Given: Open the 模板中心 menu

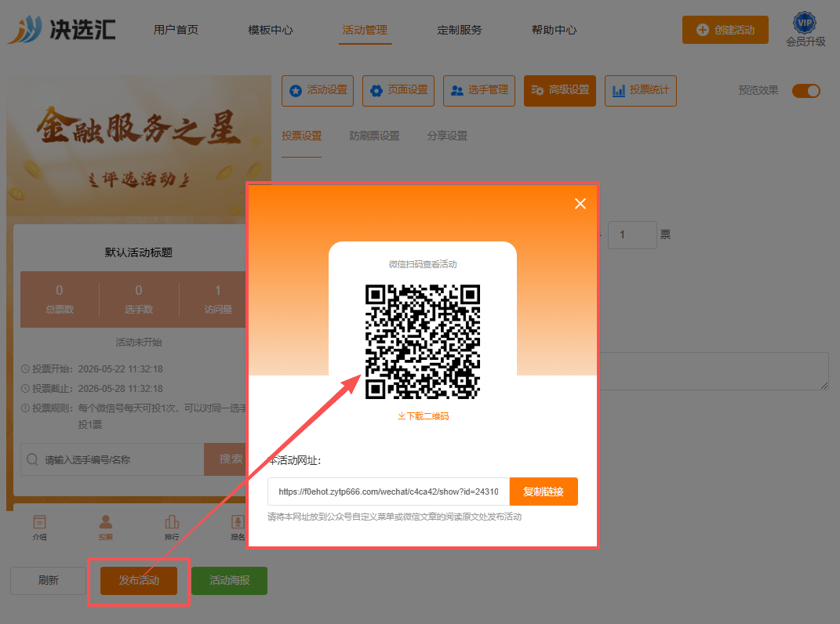Looking at the screenshot, I should click(270, 30).
